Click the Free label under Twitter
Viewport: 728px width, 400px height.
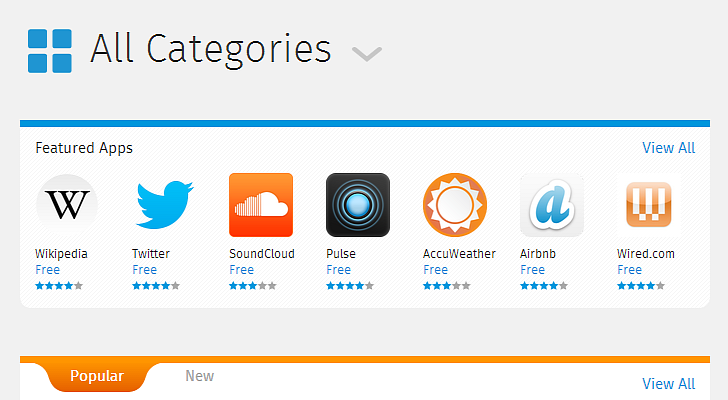tap(144, 270)
